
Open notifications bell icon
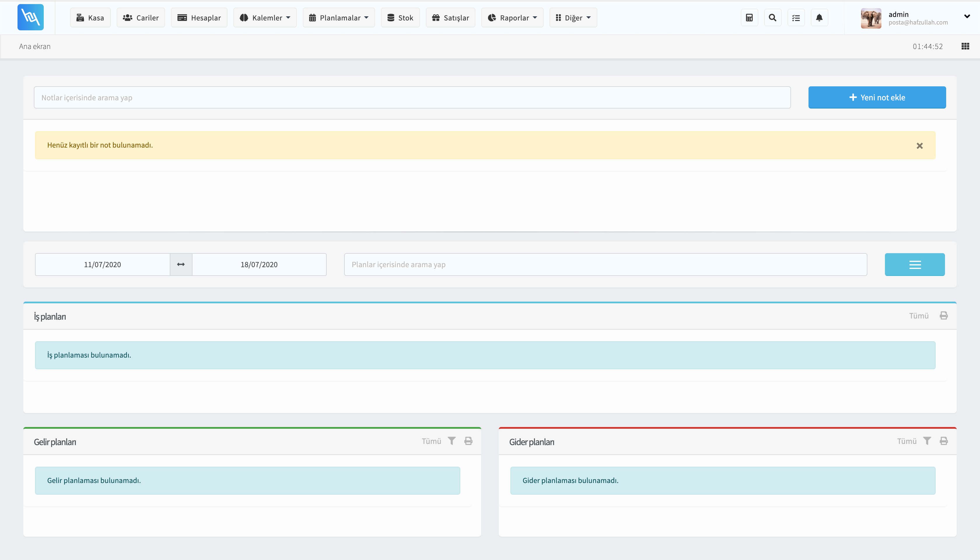point(819,18)
